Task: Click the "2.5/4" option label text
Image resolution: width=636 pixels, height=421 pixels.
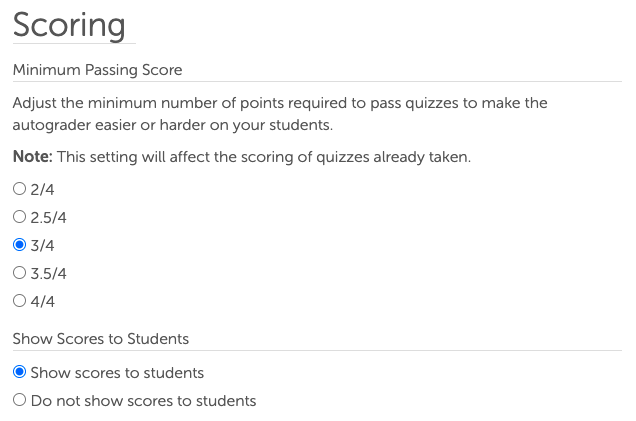Action: (48, 217)
